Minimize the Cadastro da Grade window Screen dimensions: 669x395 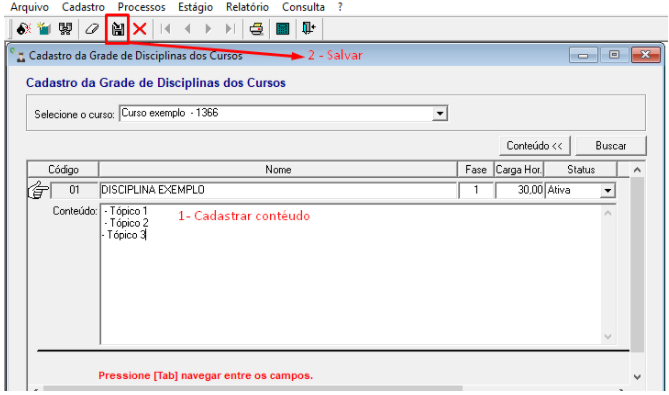pyautogui.click(x=583, y=55)
